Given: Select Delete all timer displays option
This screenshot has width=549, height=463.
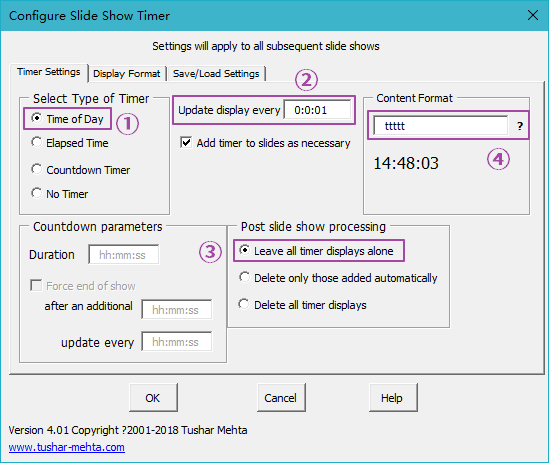Looking at the screenshot, I should point(303,305).
